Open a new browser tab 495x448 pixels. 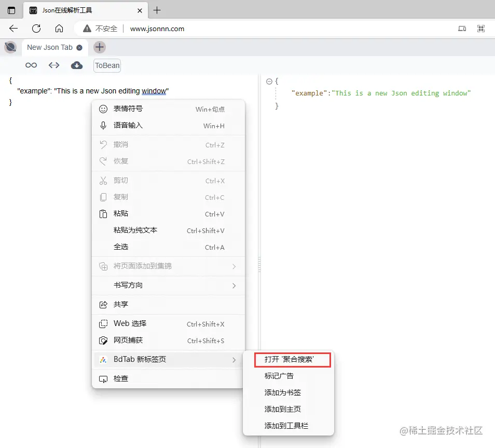[x=157, y=10]
